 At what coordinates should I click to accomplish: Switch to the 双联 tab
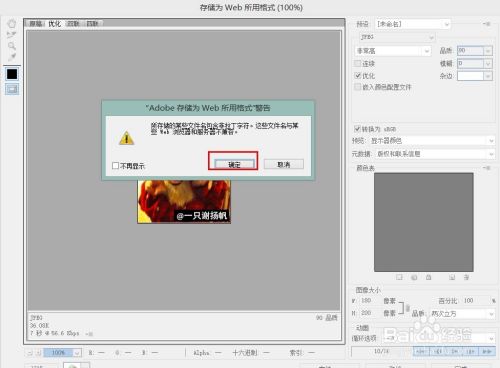pos(73,24)
